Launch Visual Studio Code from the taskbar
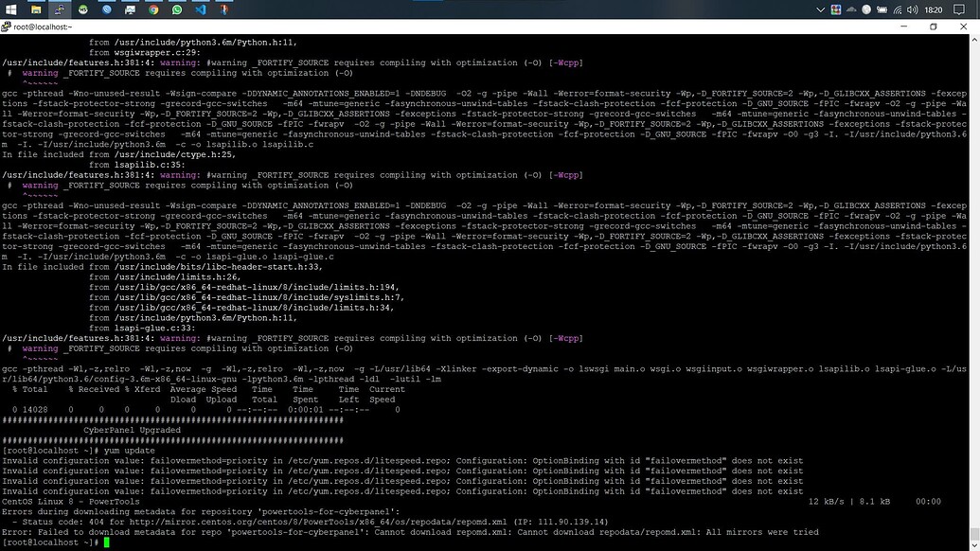This screenshot has height=551, width=980. pos(200,9)
